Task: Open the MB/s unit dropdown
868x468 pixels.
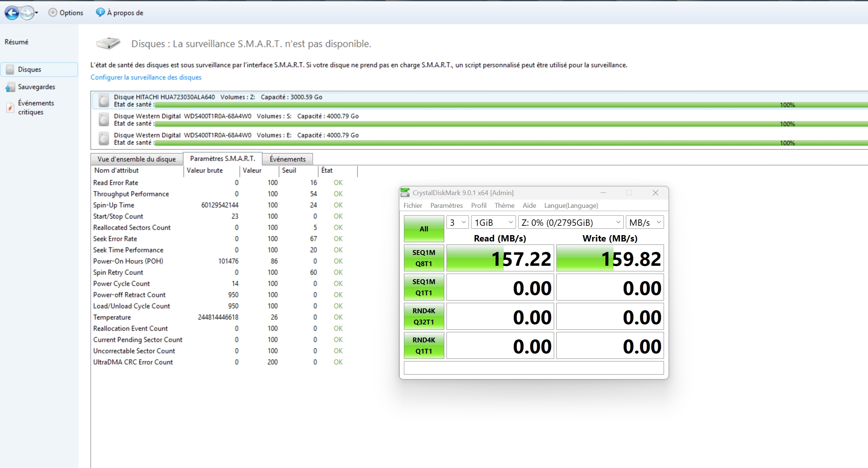Action: click(645, 222)
